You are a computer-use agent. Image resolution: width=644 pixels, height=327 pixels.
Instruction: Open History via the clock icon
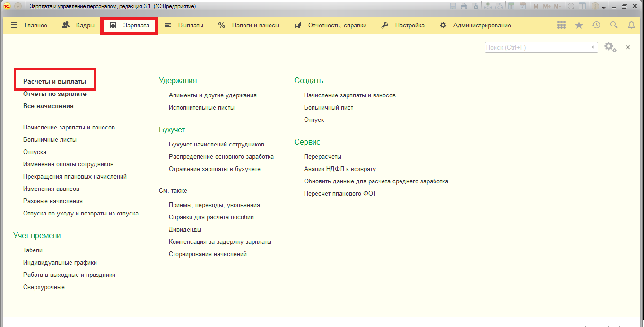596,25
